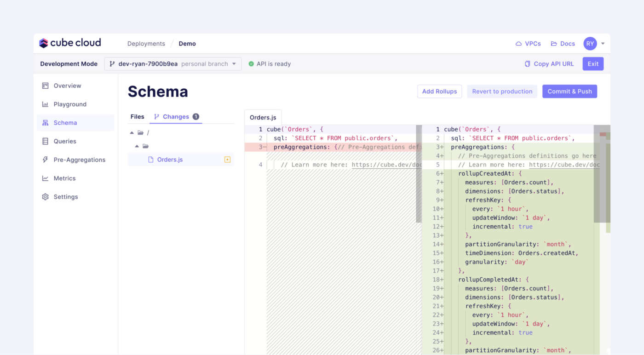Go to Queries in sidebar

pos(65,141)
